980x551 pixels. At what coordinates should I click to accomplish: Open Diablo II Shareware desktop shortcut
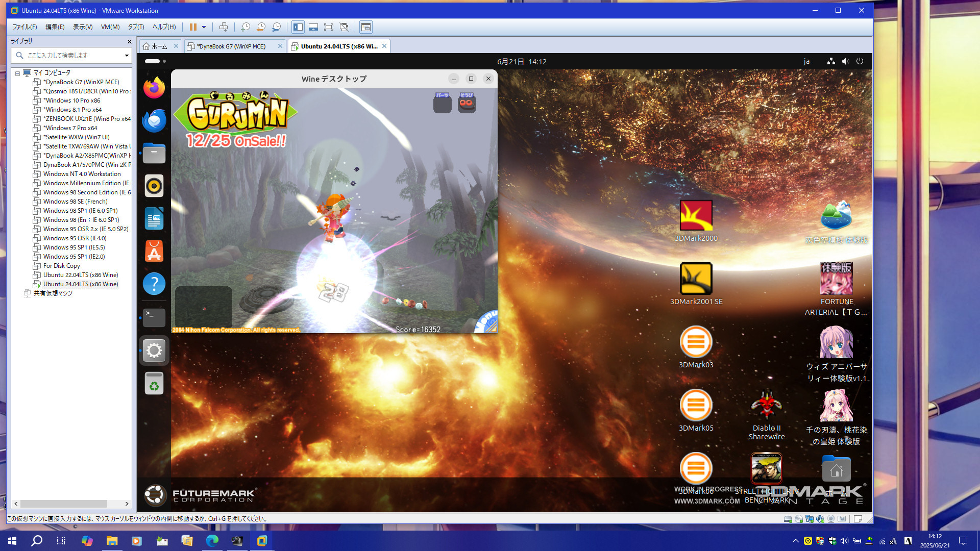coord(767,415)
